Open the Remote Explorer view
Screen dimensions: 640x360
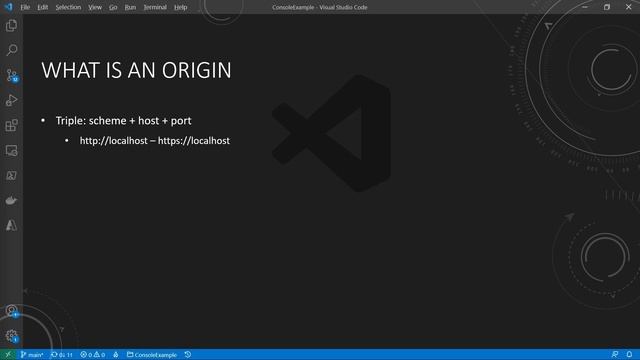11,151
